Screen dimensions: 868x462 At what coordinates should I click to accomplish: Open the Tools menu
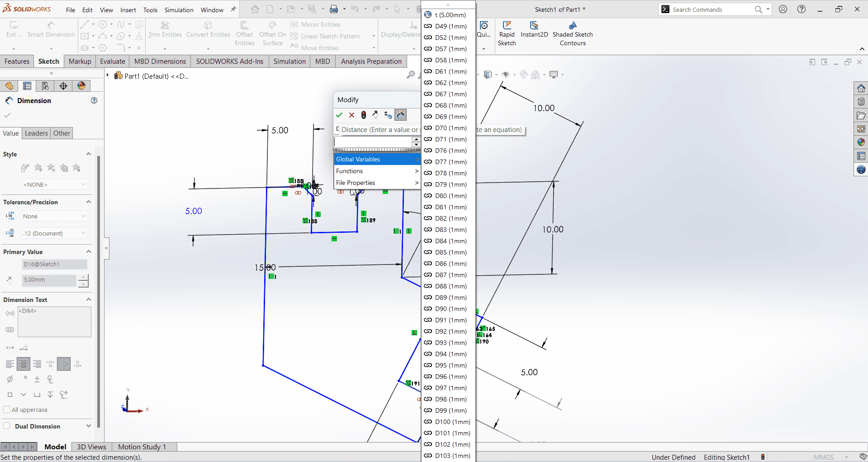coord(150,10)
